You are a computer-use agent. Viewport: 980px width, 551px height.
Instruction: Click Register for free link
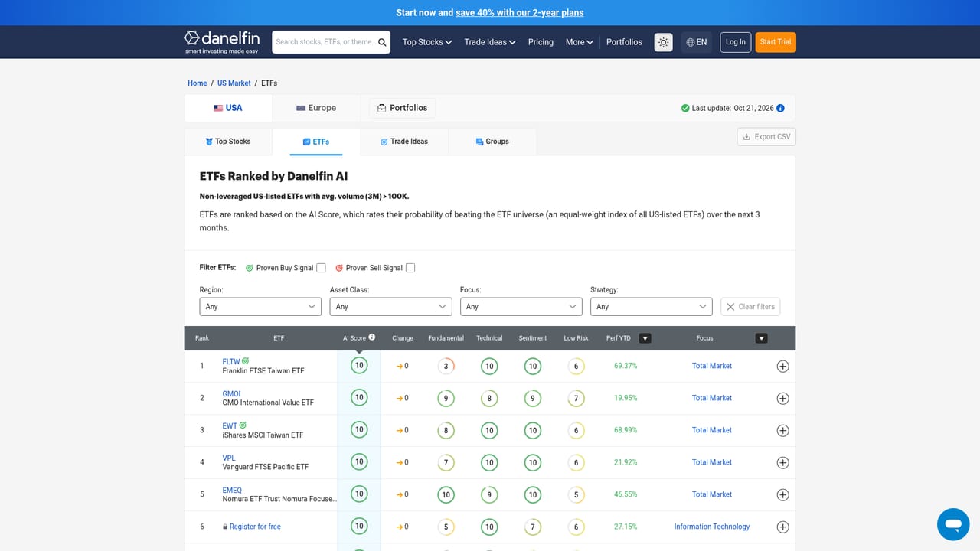pyautogui.click(x=255, y=527)
